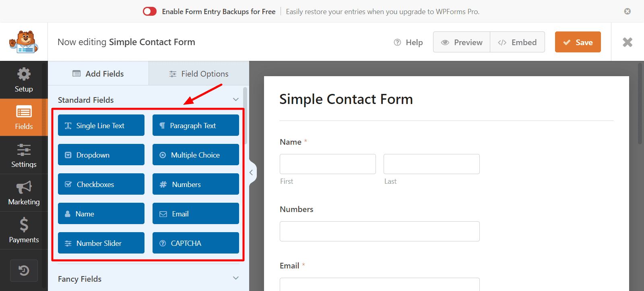Open the Help link

point(408,42)
